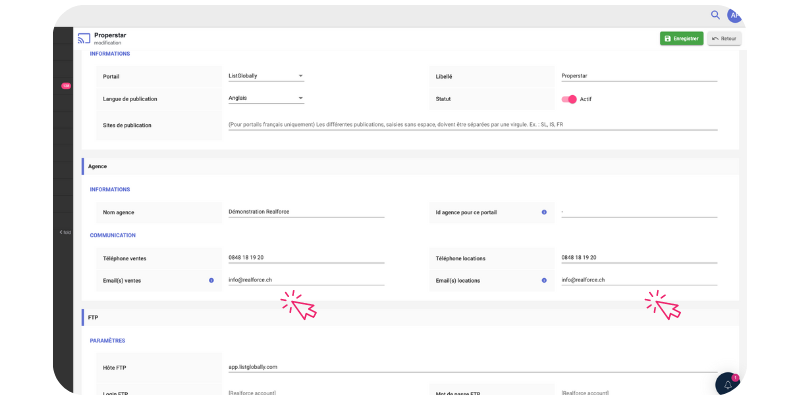Click the Properstar page title

point(110,35)
